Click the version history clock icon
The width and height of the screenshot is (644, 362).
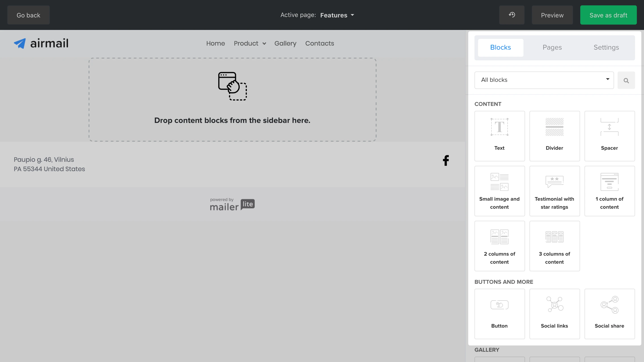[x=511, y=15]
